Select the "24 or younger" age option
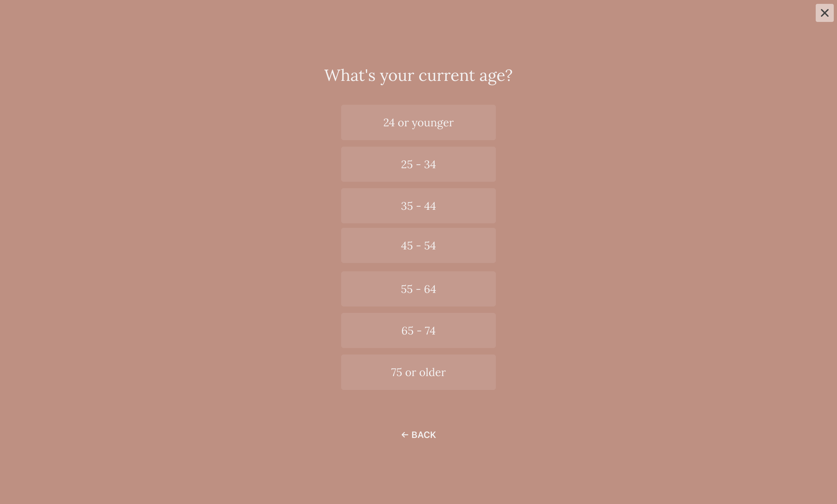837x504 pixels. [418, 122]
